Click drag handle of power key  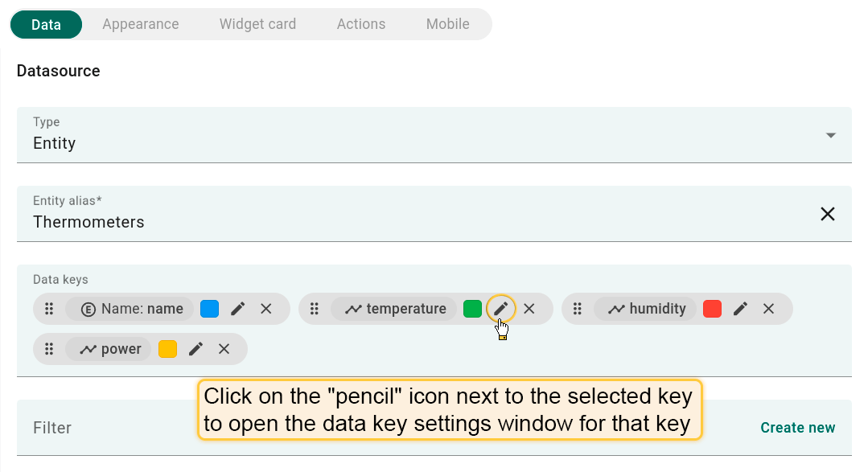(49, 349)
